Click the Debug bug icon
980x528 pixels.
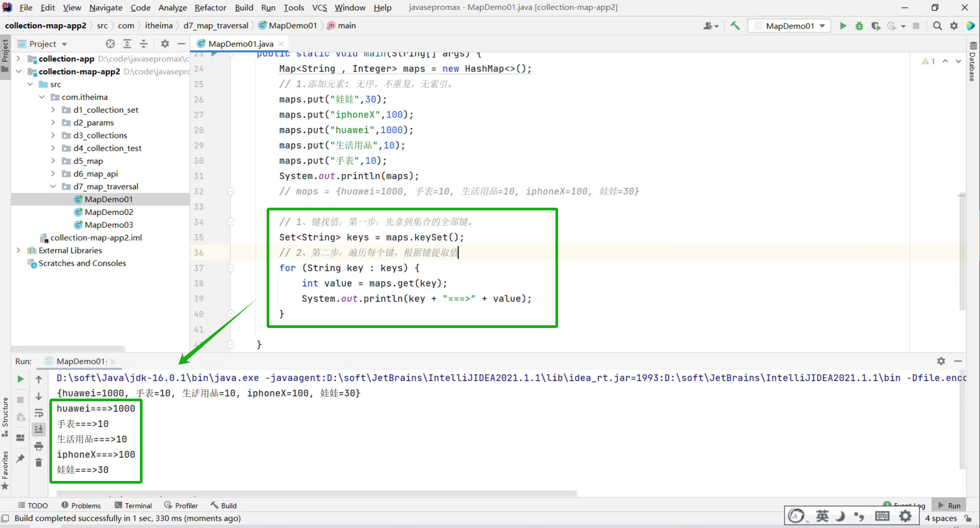(859, 26)
